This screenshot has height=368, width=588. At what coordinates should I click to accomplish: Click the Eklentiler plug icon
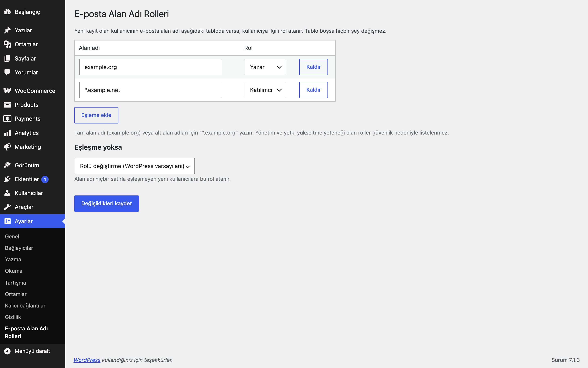tap(7, 179)
